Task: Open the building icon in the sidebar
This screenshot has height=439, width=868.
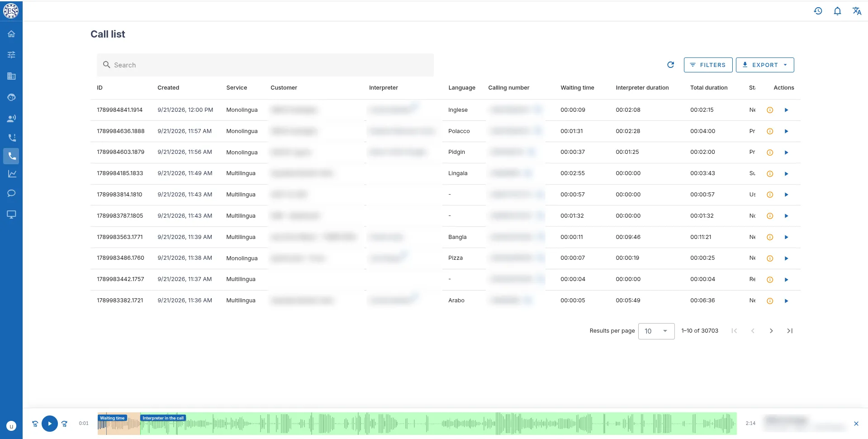Action: click(x=11, y=76)
